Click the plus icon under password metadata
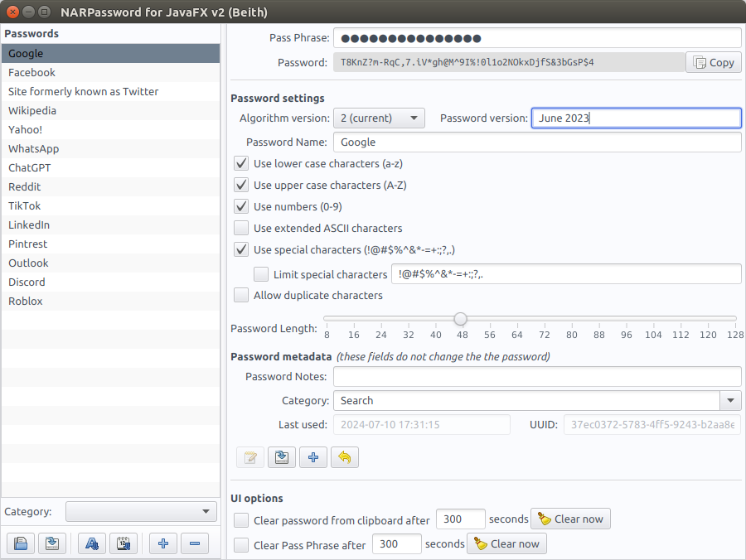 [312, 457]
